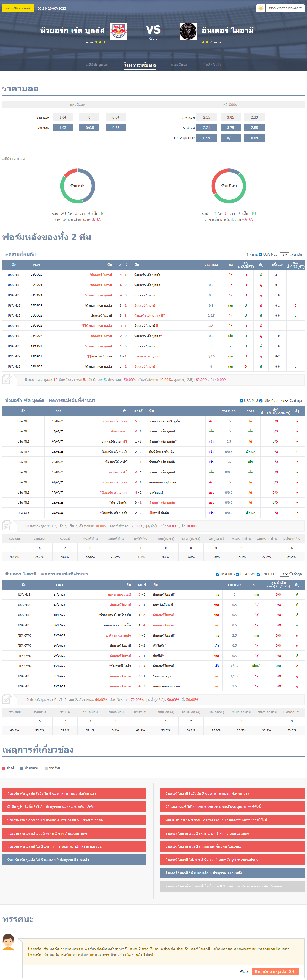Click the notes icon under head-to-head table

pos(7,379)
